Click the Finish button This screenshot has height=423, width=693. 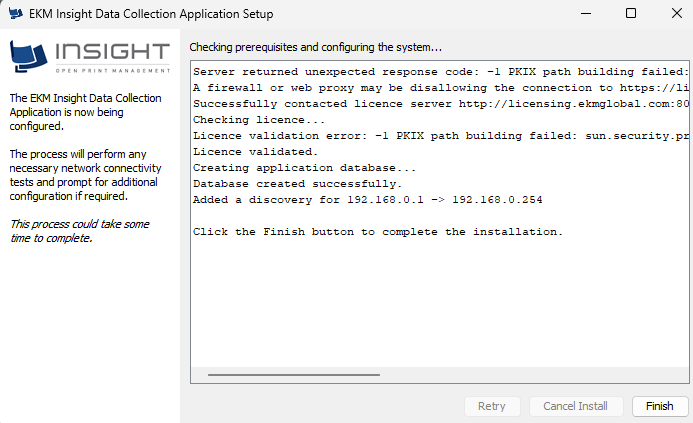click(x=660, y=406)
